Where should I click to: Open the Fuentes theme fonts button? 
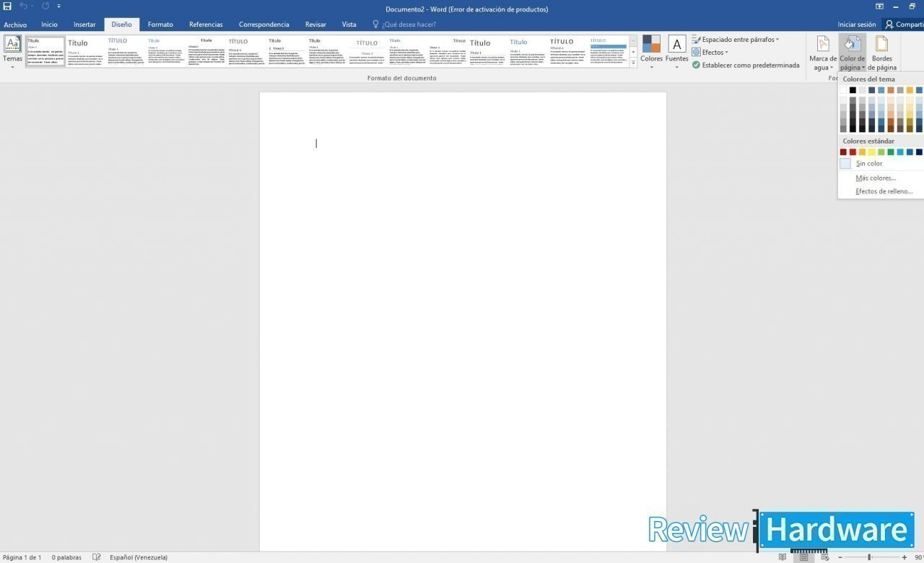click(676, 52)
